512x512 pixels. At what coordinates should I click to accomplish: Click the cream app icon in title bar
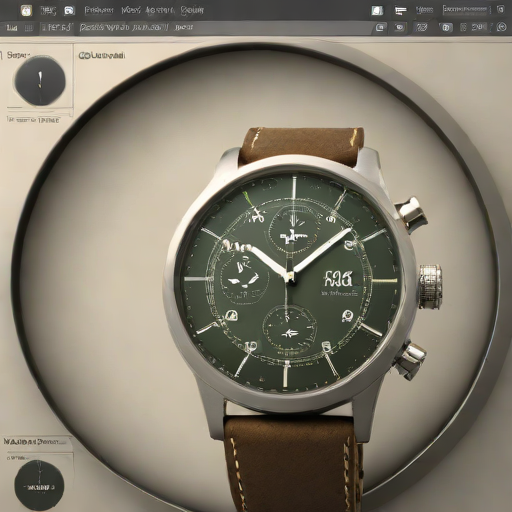(x=26, y=11)
